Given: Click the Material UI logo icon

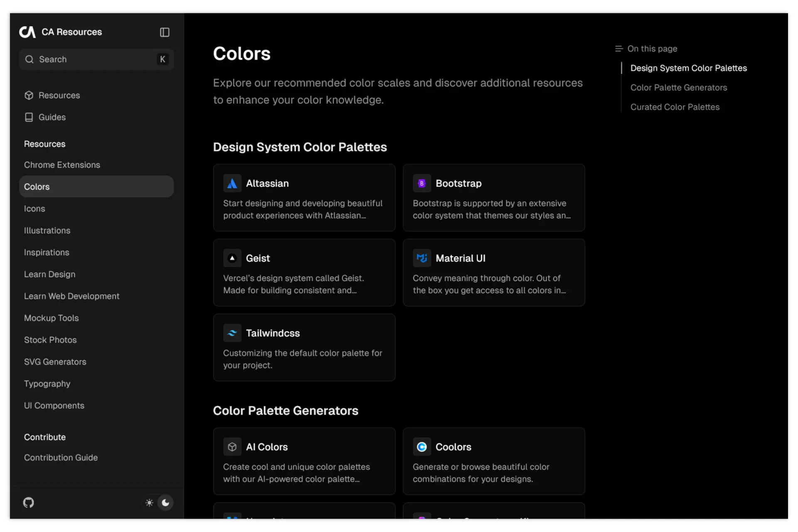Looking at the screenshot, I should tap(421, 258).
